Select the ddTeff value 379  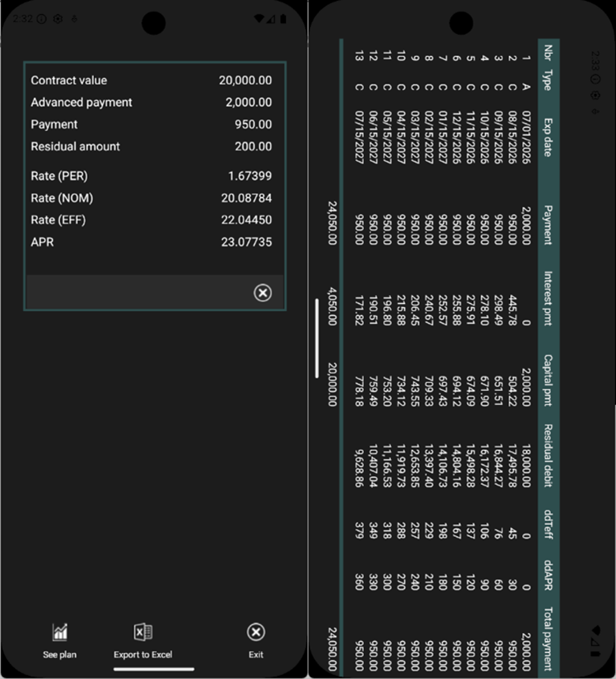click(359, 531)
